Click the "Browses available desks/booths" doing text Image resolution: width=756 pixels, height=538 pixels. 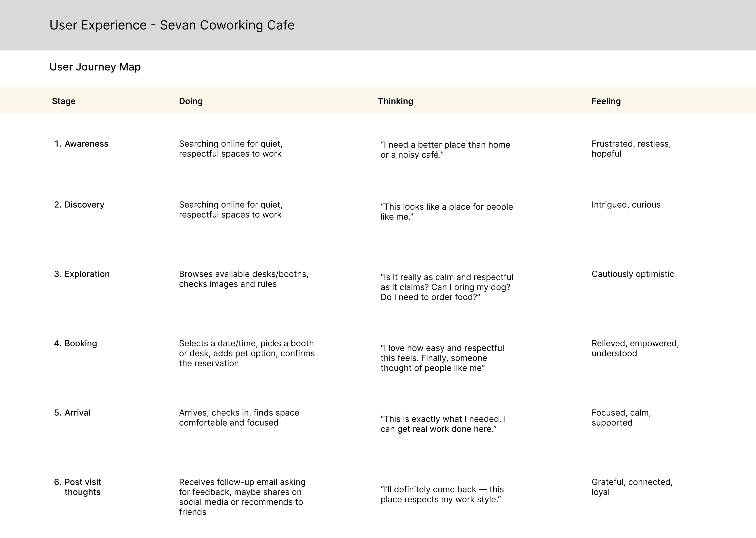click(x=244, y=279)
